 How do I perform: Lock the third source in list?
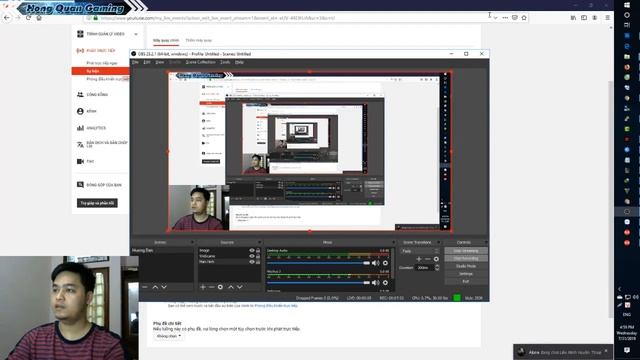[258, 262]
